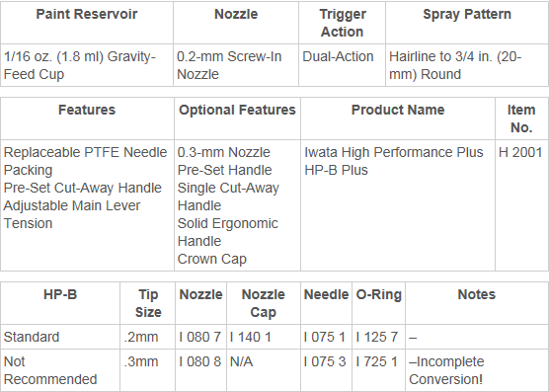Select the Hairline to 3/4 in. spray pattern text
Viewport: 549px width, 392px height.
point(455,65)
